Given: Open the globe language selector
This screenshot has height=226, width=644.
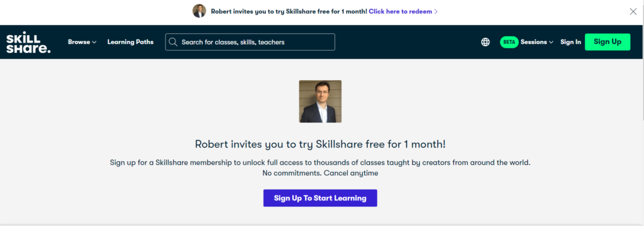Looking at the screenshot, I should coord(486,42).
